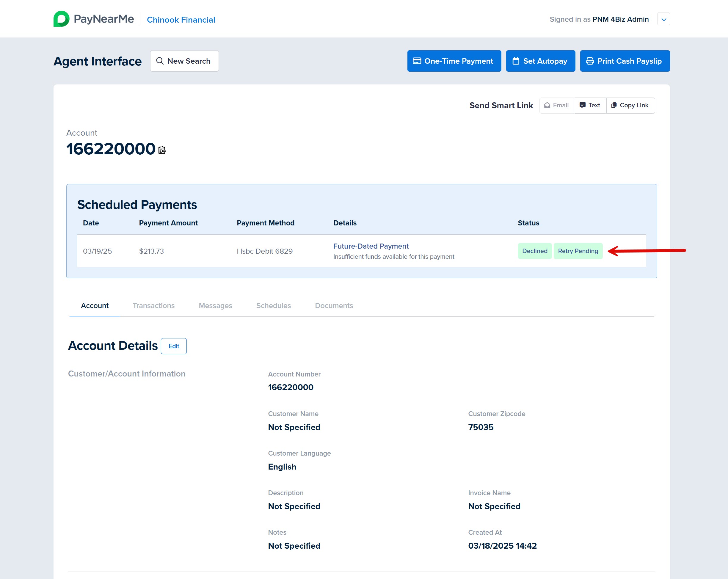
Task: Click the Chinook Financial link
Action: coord(181,20)
